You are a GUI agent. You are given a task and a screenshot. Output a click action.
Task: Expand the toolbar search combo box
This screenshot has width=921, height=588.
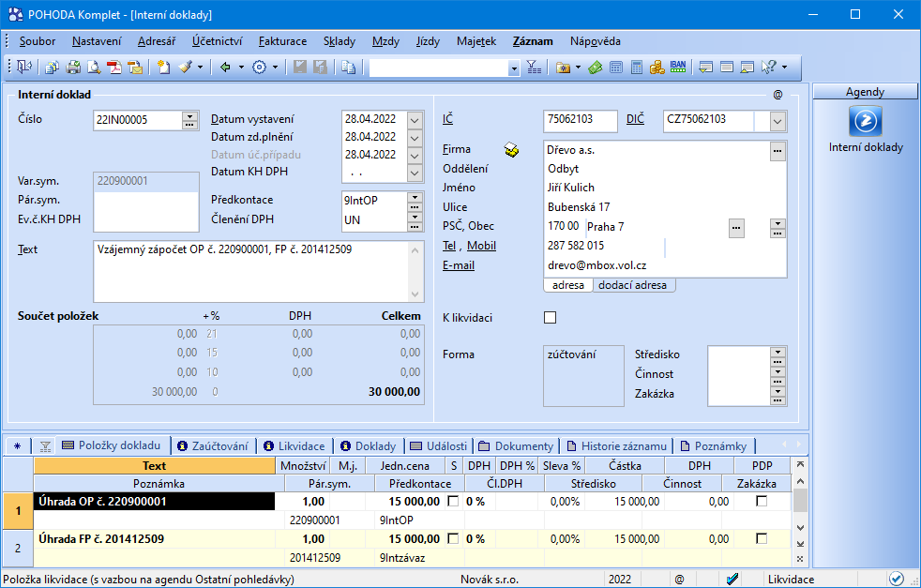[x=514, y=68]
